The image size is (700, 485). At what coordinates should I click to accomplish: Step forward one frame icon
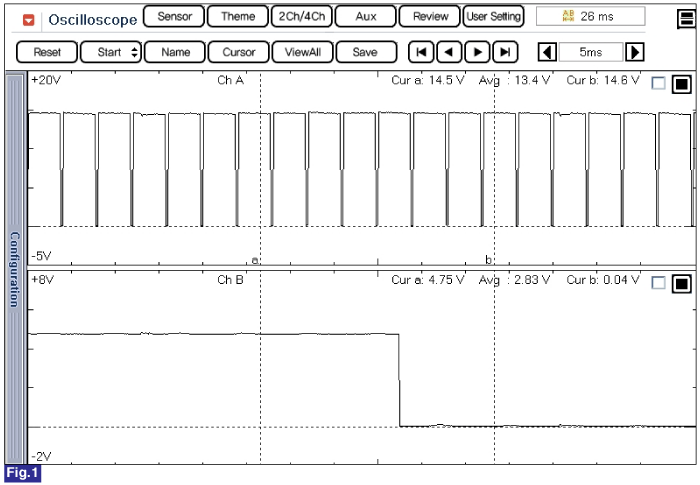[477, 52]
